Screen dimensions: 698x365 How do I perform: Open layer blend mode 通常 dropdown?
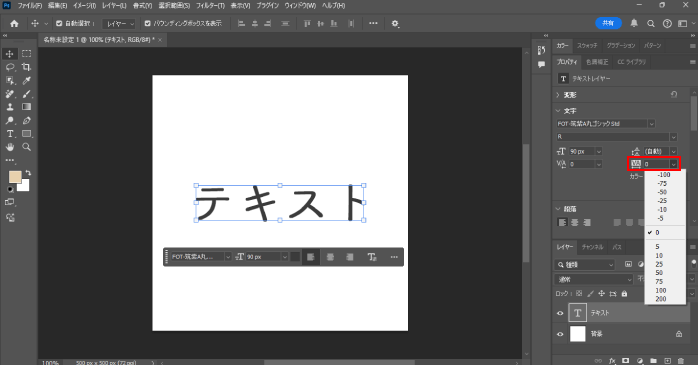pos(595,280)
